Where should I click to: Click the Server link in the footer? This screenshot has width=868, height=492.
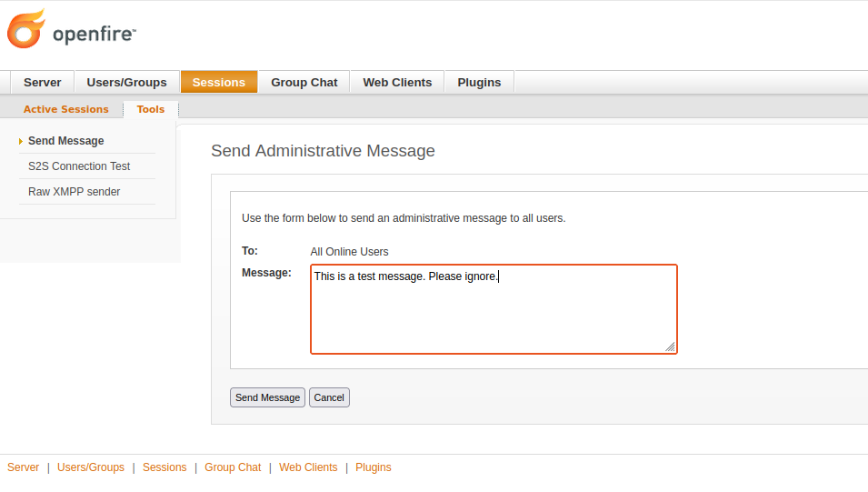[x=23, y=467]
